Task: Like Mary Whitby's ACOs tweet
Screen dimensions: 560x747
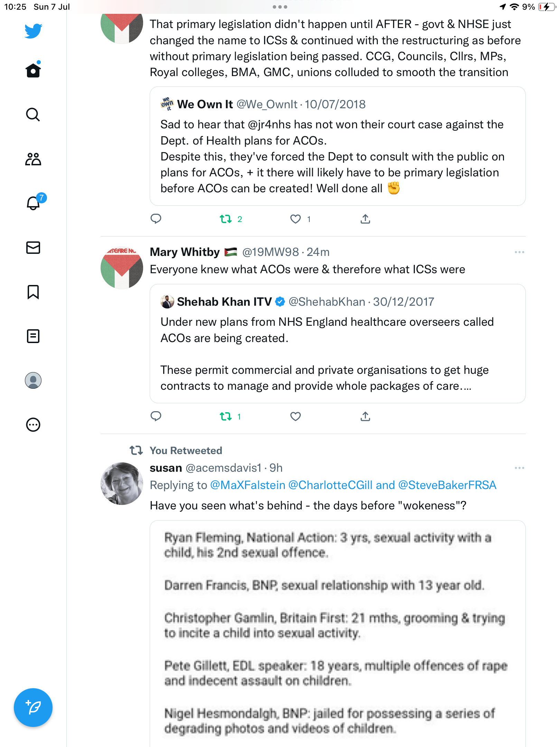Action: coord(296,416)
